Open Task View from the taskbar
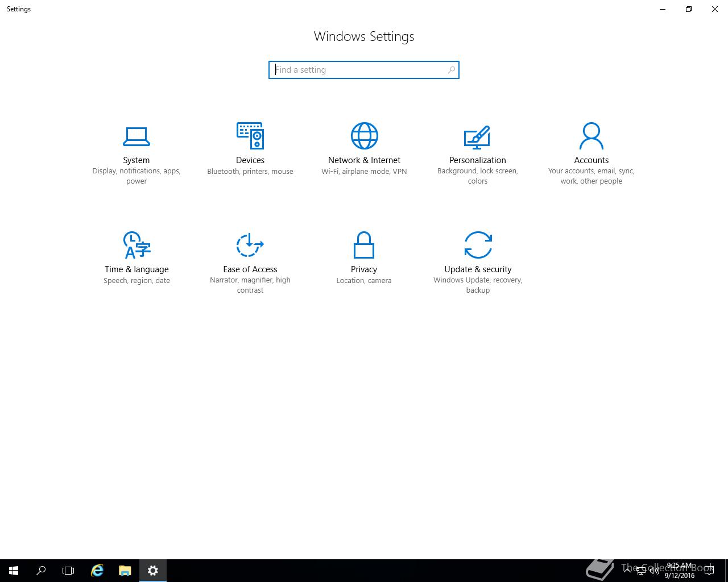Viewport: 728px width, 582px height. pos(68,571)
